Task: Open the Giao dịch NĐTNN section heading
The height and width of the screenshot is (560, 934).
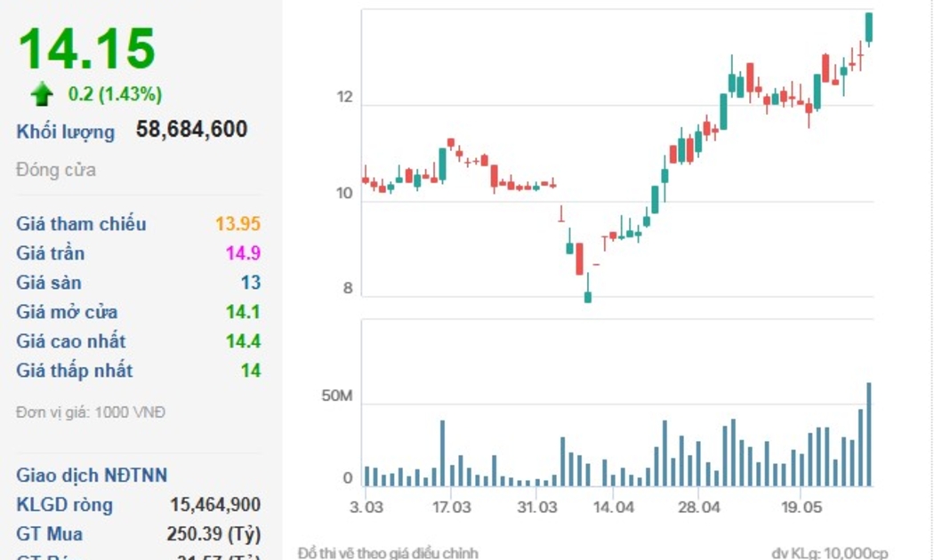Action: (x=92, y=476)
